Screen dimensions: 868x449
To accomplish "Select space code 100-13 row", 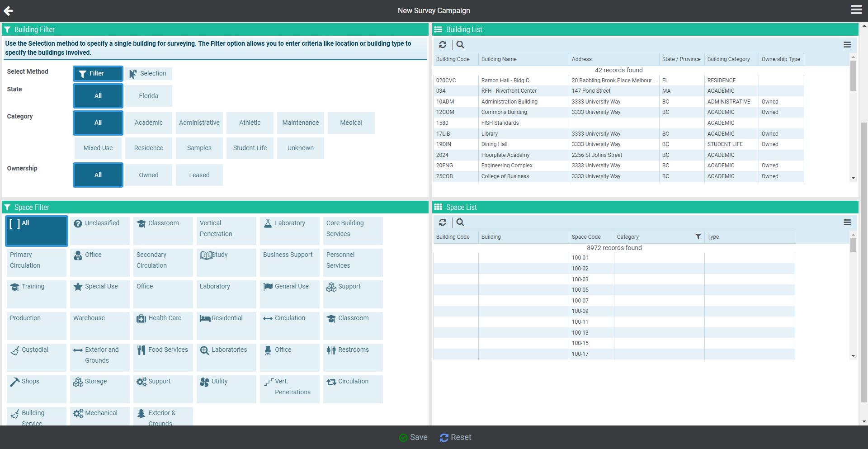I will click(614, 333).
